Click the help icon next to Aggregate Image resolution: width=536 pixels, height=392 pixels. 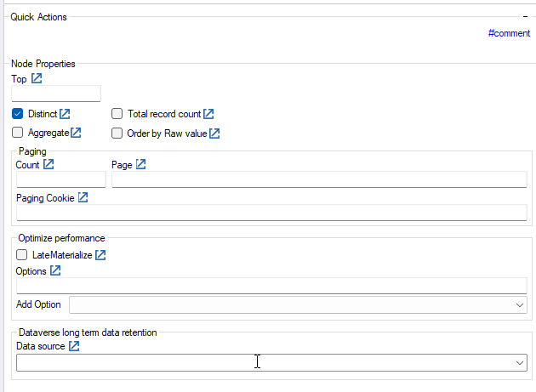coord(76,133)
